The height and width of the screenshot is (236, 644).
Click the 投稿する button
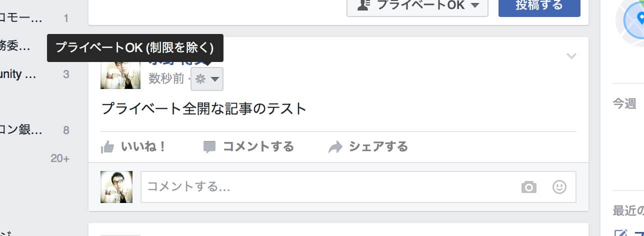[x=539, y=5]
